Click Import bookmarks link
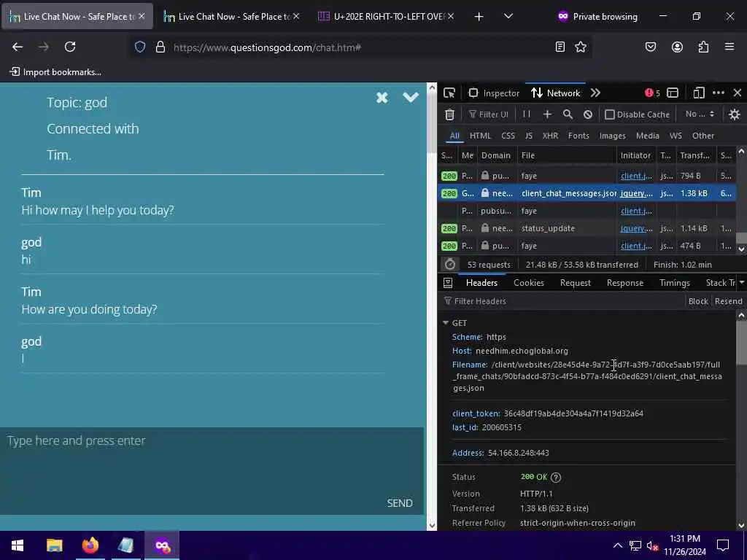The width and height of the screenshot is (747, 560). click(55, 72)
